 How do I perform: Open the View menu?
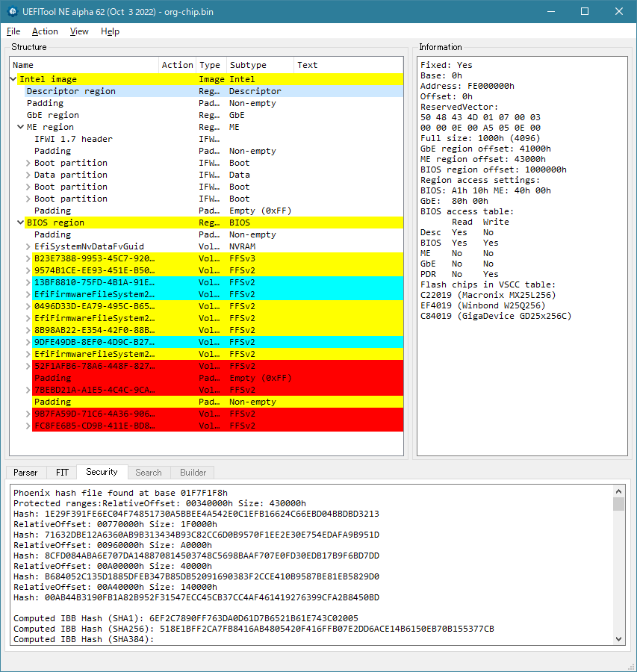[79, 31]
